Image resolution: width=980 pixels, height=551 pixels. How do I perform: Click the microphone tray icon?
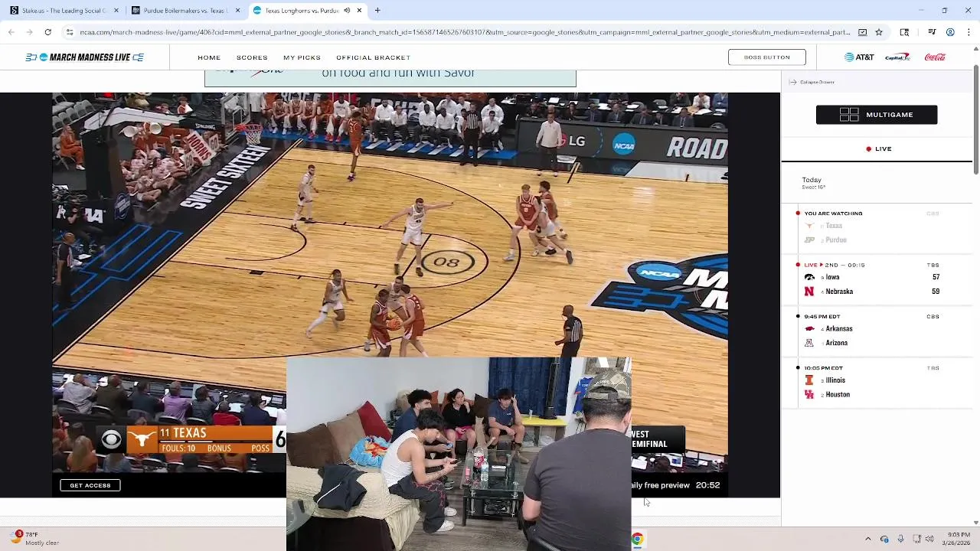900,539
